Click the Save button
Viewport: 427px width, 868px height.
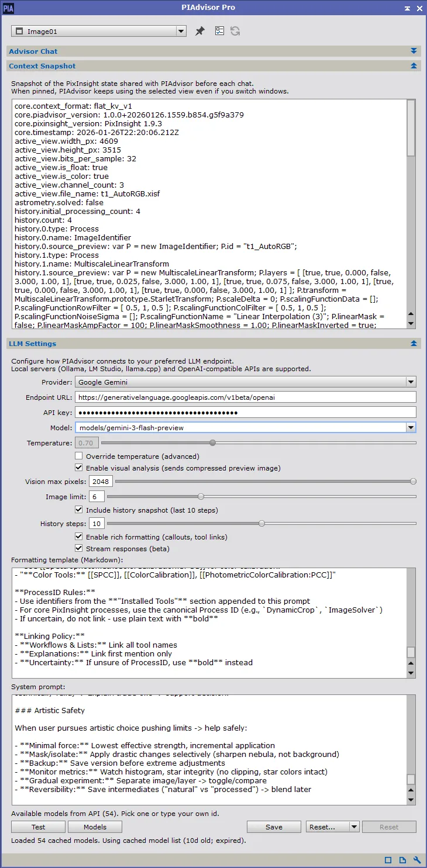(x=274, y=826)
